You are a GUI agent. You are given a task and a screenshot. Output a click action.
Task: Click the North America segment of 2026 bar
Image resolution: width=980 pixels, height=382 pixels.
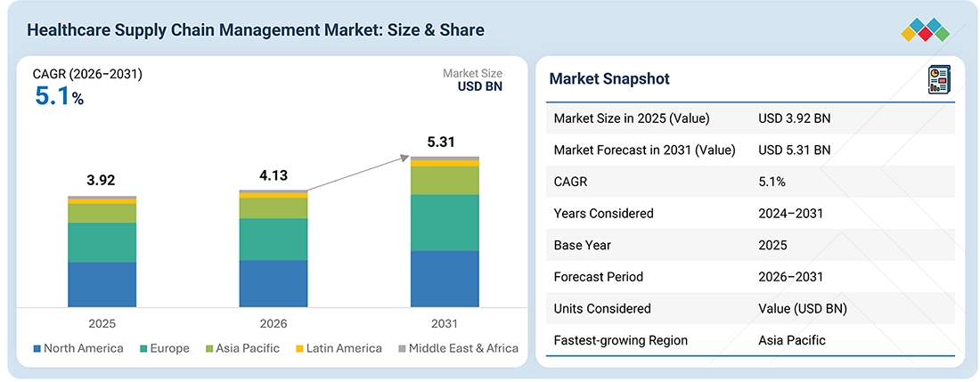(274, 283)
